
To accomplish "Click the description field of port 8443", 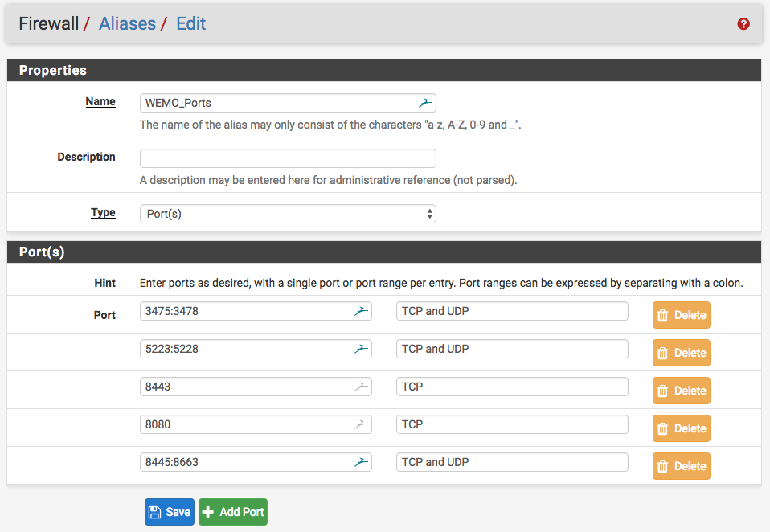I will 512,387.
